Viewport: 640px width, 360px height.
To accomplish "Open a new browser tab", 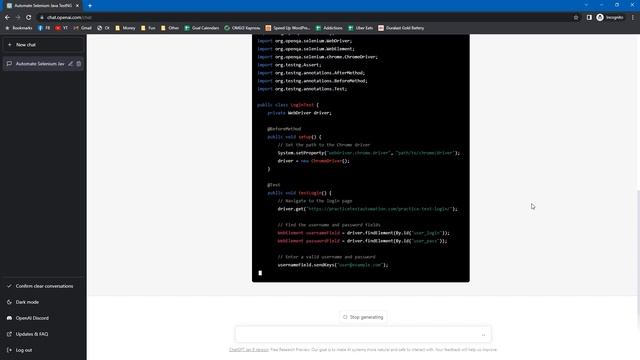I will pyautogui.click(x=90, y=6).
